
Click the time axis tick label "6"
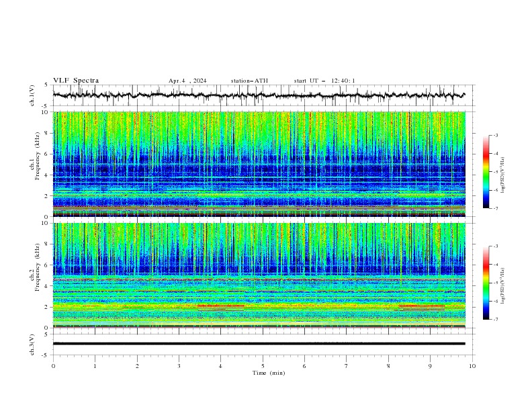click(304, 366)
